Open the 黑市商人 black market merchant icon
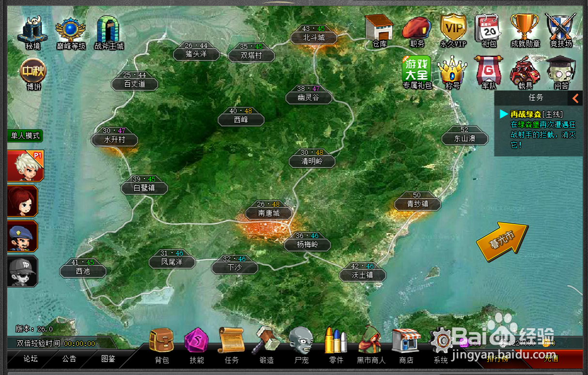Image resolution: width=588 pixels, height=375 pixels. click(x=371, y=346)
